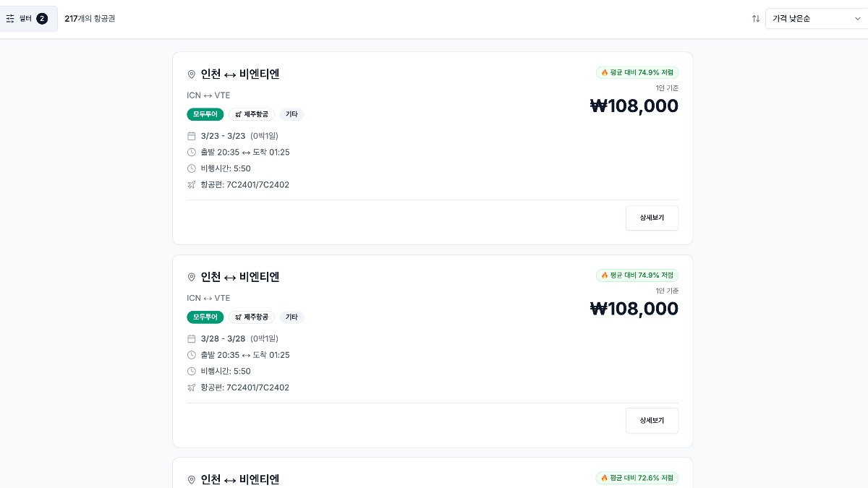The height and width of the screenshot is (488, 868).
Task: Expand details with the first 상세보기 button
Action: pyautogui.click(x=652, y=218)
